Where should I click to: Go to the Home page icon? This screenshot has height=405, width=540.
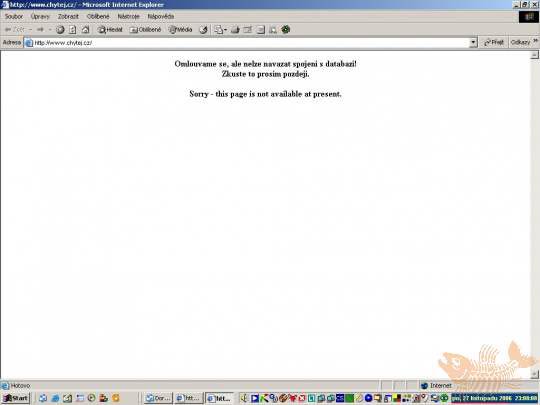85,30
